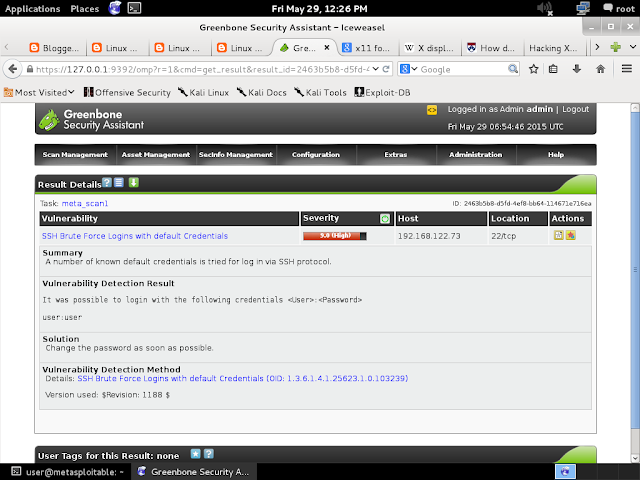Open the meta_scan1 task link
The width and height of the screenshot is (640, 480).
(x=85, y=203)
